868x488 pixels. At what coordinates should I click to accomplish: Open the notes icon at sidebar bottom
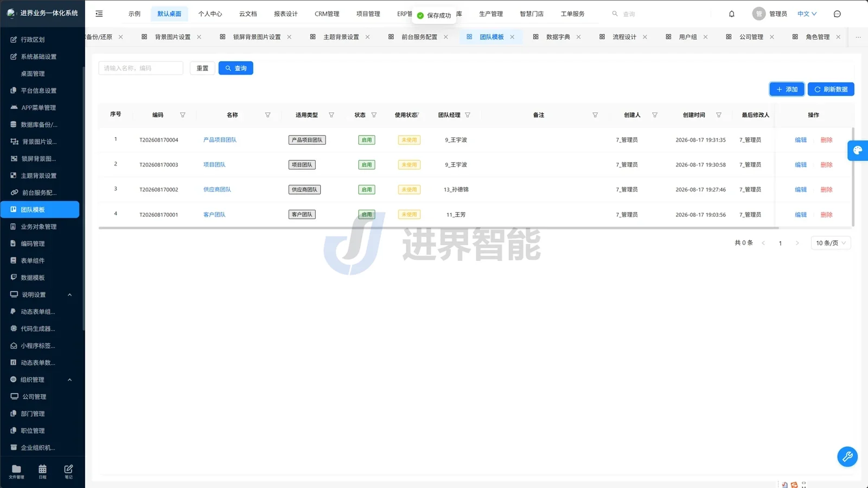pyautogui.click(x=68, y=471)
